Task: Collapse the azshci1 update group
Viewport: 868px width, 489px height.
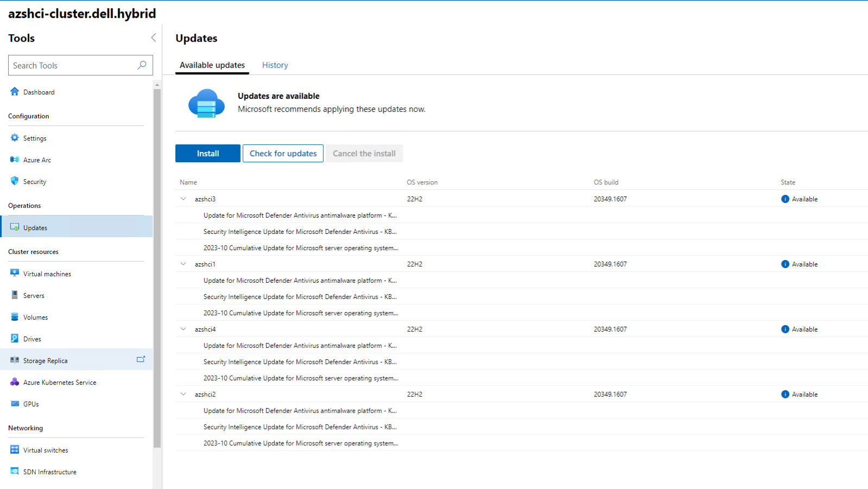Action: coord(184,264)
